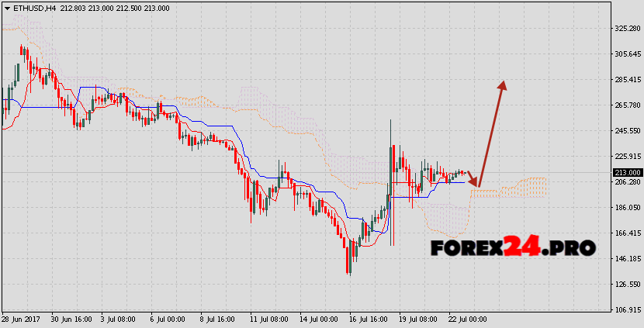Click the FOREX24.PRO watermark logo
The image size is (644, 328).
[x=513, y=247]
